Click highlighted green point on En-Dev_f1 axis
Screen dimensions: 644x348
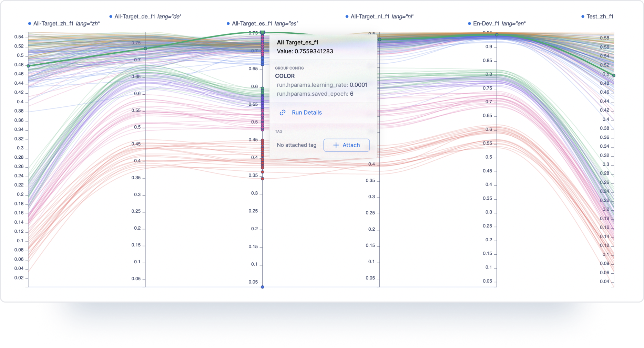click(497, 35)
